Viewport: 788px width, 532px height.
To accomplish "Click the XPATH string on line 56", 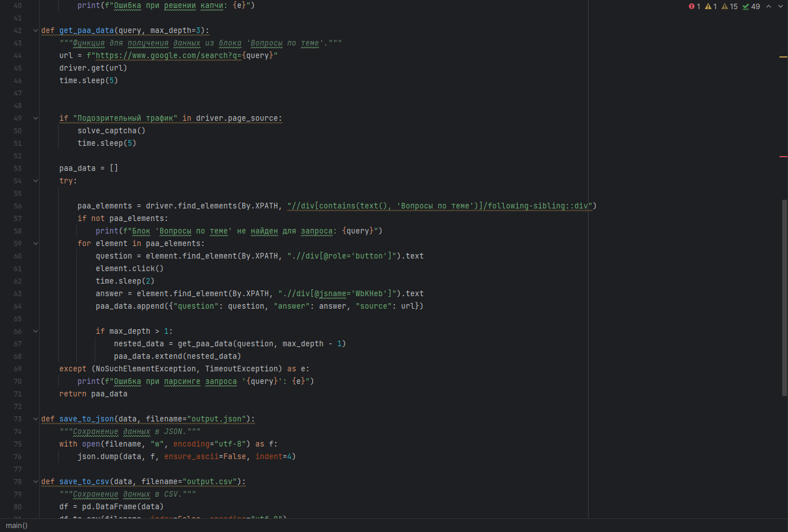I will (x=440, y=206).
